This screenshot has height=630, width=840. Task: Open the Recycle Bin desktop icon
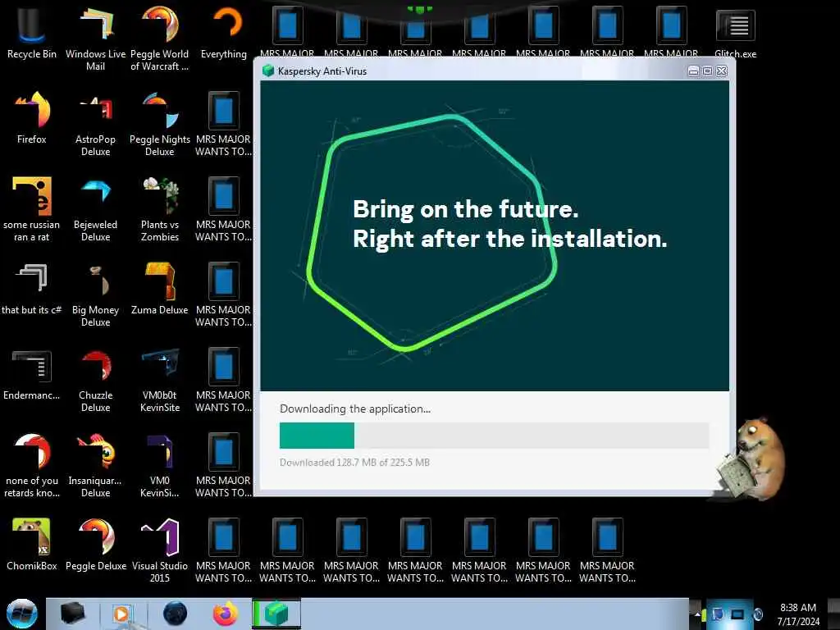tap(32, 32)
